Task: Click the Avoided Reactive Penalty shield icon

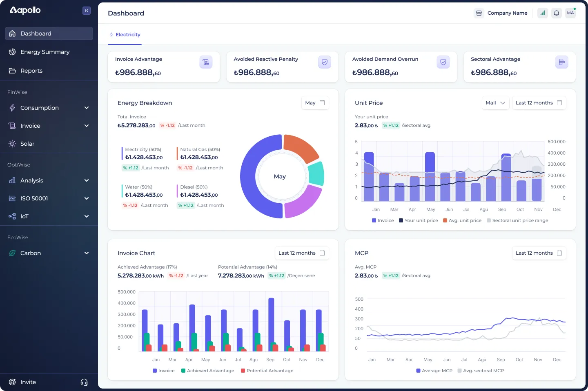Action: click(x=325, y=62)
